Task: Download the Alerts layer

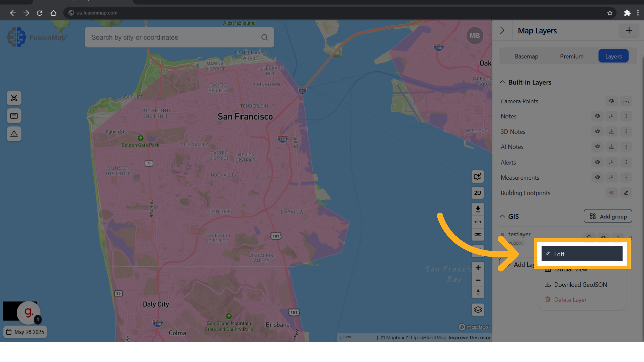Action: pyautogui.click(x=612, y=162)
